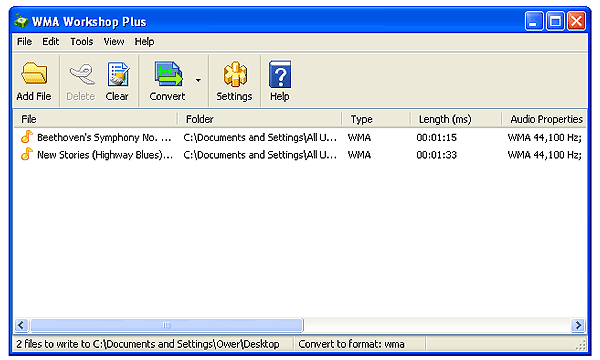The image size is (600, 360).
Task: Sort by the Length (ms) column header
Action: tap(456, 119)
